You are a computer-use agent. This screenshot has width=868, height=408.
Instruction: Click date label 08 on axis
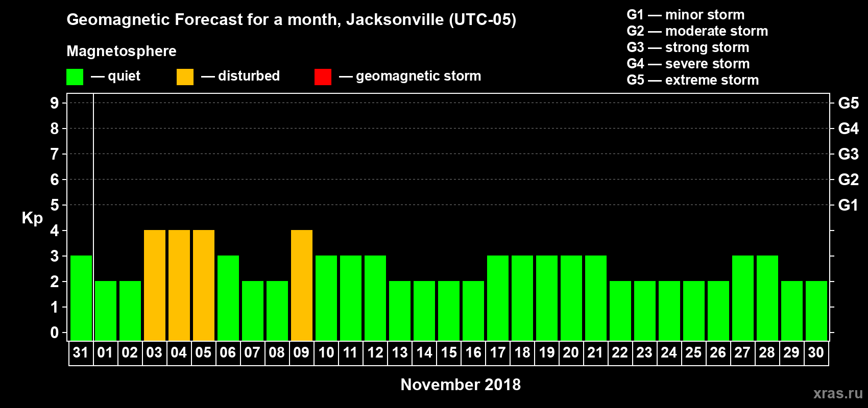pos(277,352)
